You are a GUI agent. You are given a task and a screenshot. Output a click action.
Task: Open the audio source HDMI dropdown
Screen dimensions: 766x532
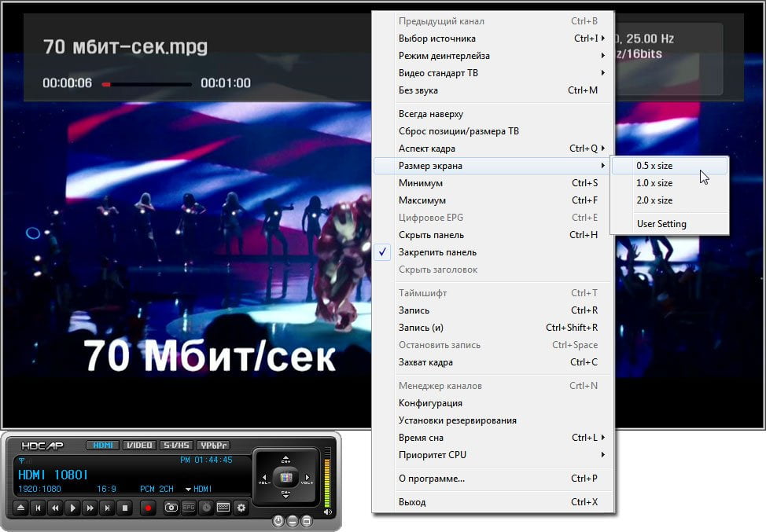tap(198, 489)
